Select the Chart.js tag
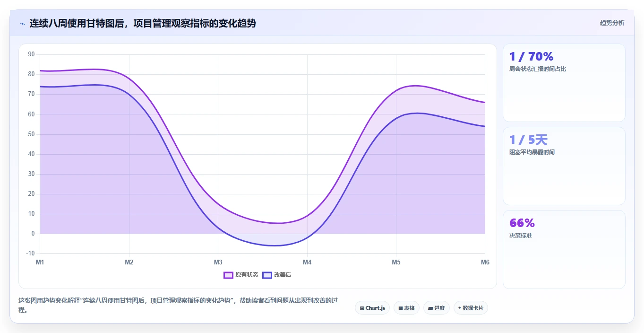 pyautogui.click(x=372, y=308)
